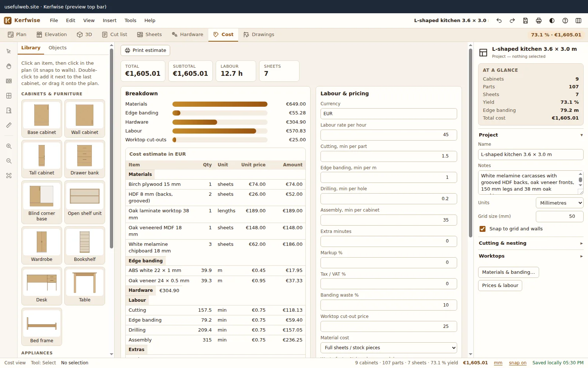Pick the window tool in sidebar
This screenshot has height=368, width=588.
[9, 96]
